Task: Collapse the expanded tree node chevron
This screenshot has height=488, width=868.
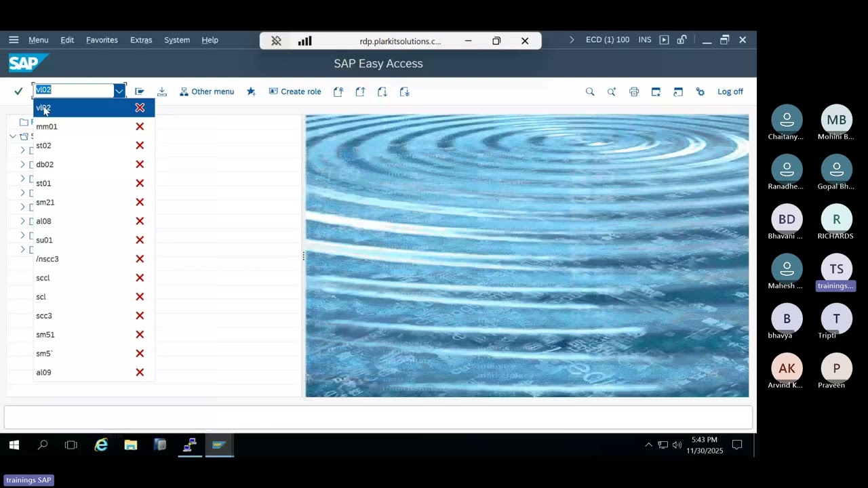Action: click(13, 136)
